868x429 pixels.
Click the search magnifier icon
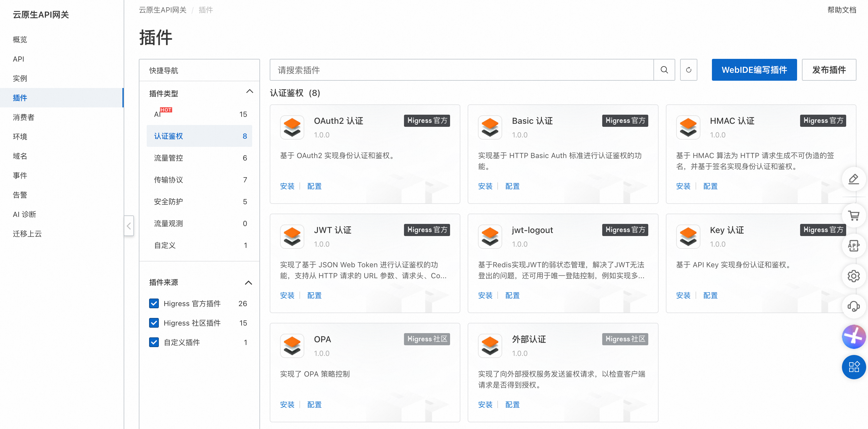coord(664,70)
